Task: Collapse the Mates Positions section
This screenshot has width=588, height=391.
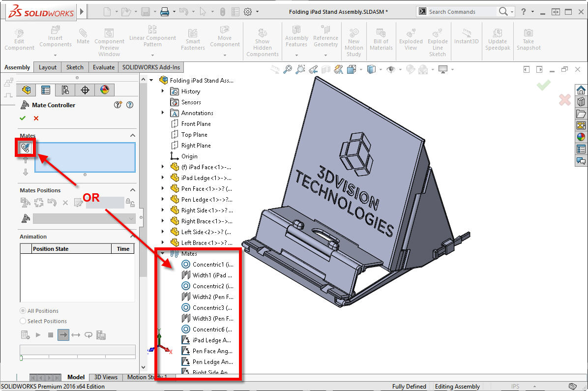Action: (x=132, y=190)
